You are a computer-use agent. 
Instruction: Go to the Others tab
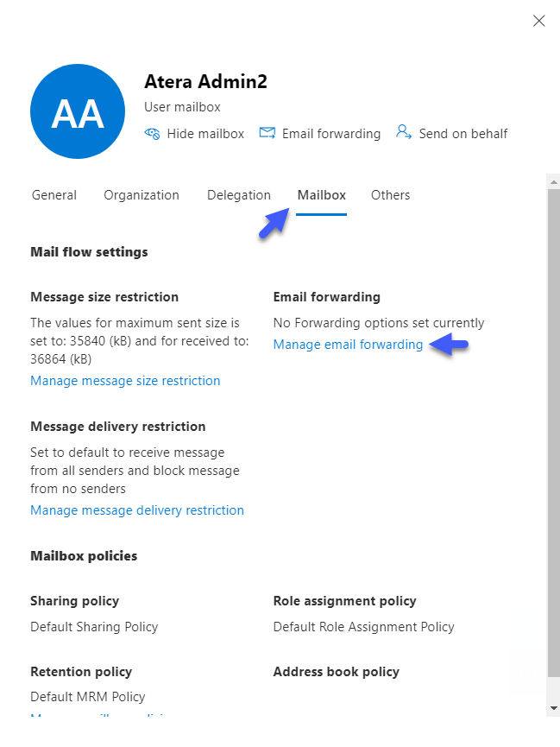pyautogui.click(x=391, y=195)
